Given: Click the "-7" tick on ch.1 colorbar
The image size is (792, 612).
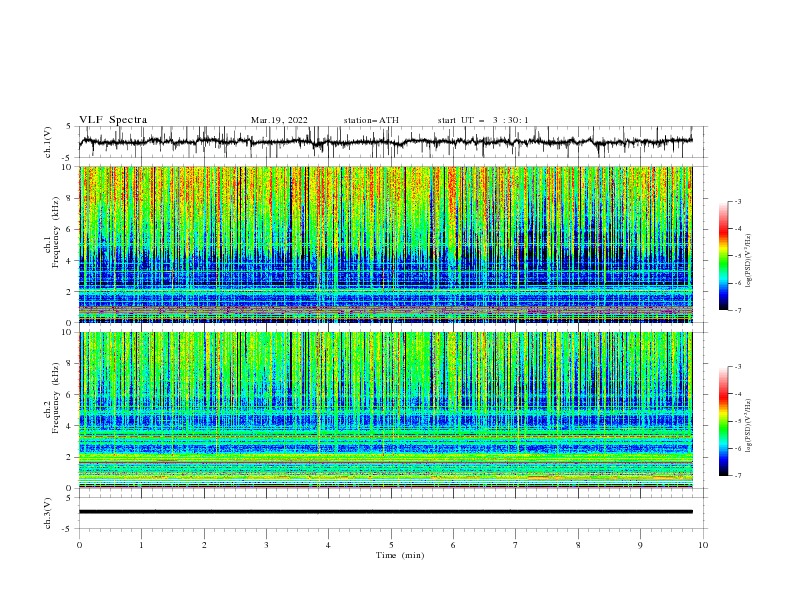Looking at the screenshot, I should tap(737, 310).
